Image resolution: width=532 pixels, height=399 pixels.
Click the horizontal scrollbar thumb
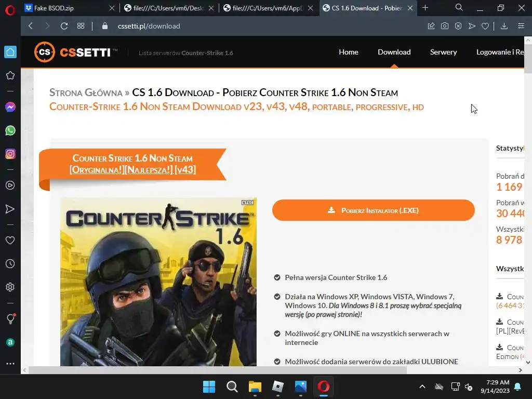[217, 370]
